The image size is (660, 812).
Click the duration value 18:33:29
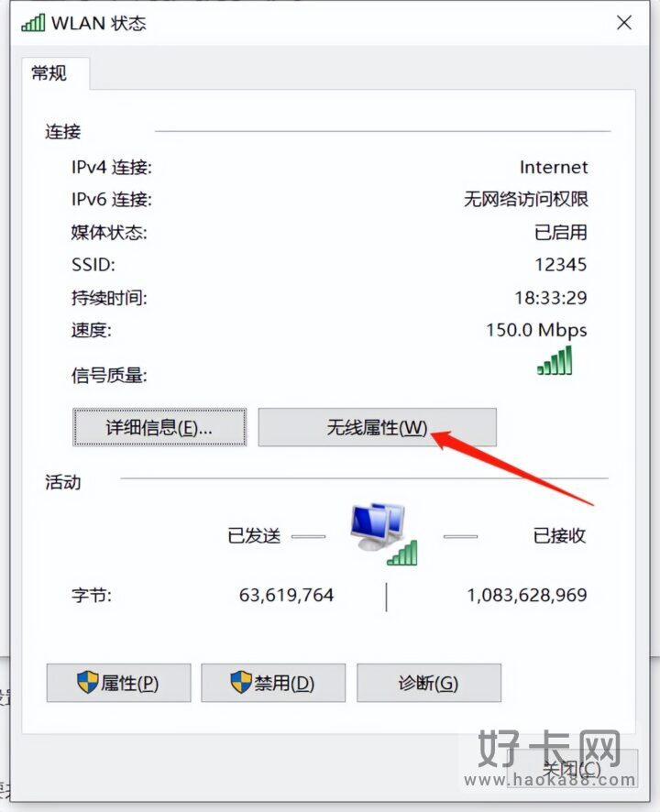(551, 298)
